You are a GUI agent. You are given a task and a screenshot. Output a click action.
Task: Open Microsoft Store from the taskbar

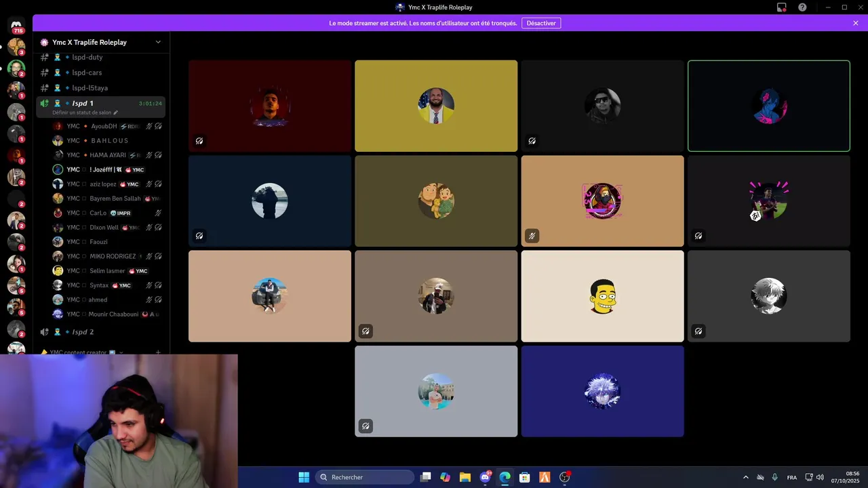pyautogui.click(x=524, y=477)
